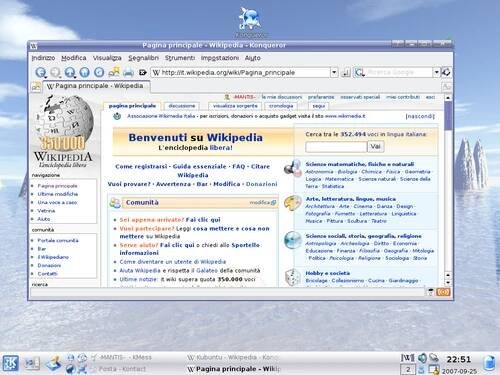Click the Konqueror gear throbber icon
Screen dimensions: 500x375
click(x=446, y=72)
